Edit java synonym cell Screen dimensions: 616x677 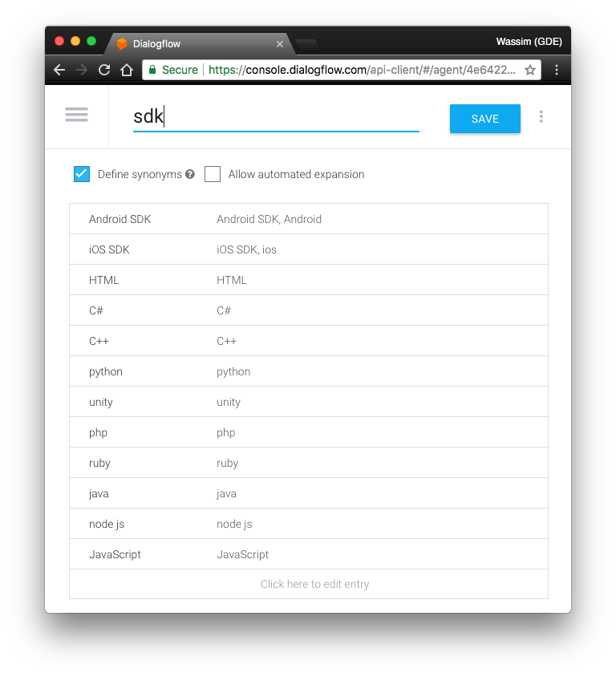(227, 494)
